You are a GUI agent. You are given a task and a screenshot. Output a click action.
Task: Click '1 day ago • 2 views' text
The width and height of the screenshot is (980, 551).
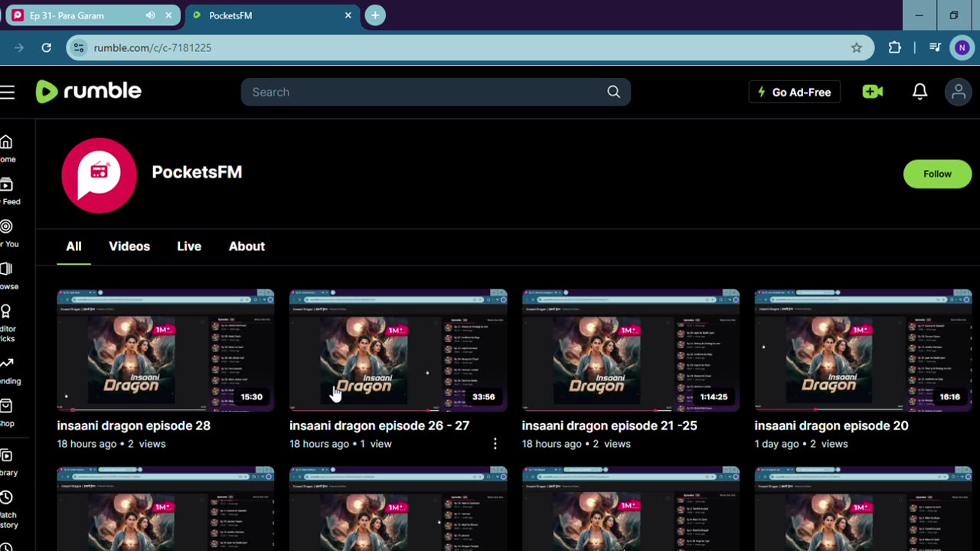pyautogui.click(x=801, y=444)
